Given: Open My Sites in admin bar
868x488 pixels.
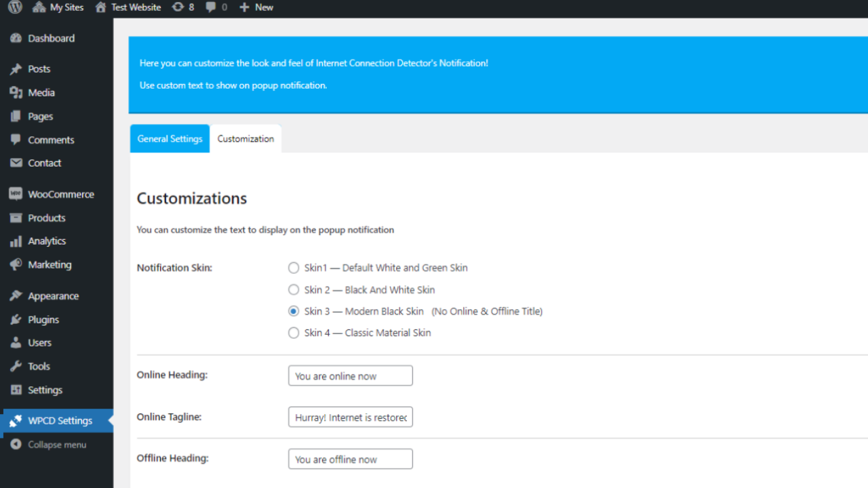Looking at the screenshot, I should coord(67,7).
